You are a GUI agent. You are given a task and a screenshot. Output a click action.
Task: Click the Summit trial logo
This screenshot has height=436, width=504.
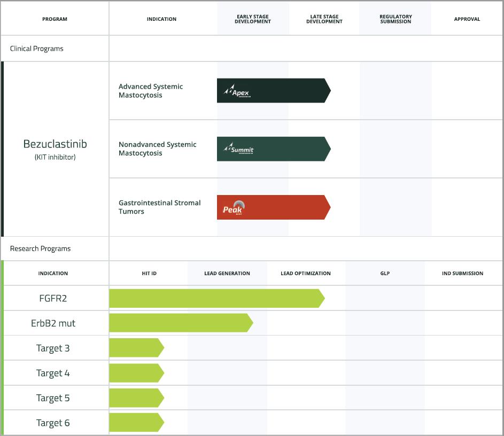tap(238, 149)
